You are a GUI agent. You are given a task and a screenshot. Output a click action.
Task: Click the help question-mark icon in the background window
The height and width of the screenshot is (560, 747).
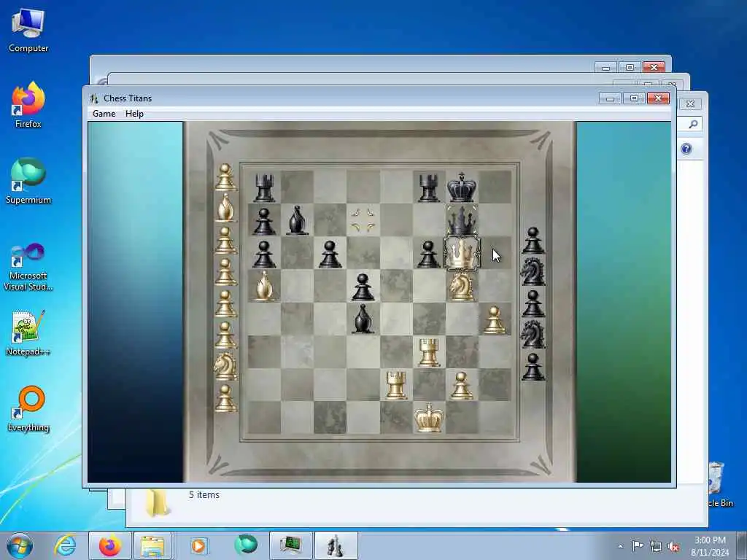pos(686,149)
